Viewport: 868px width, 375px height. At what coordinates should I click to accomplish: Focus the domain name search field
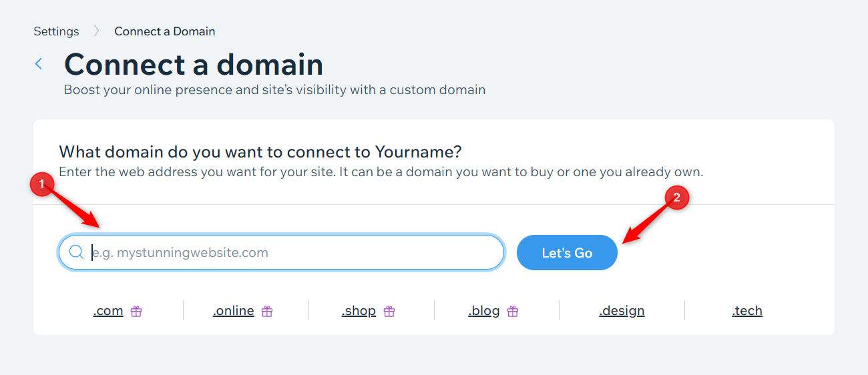pyautogui.click(x=294, y=253)
